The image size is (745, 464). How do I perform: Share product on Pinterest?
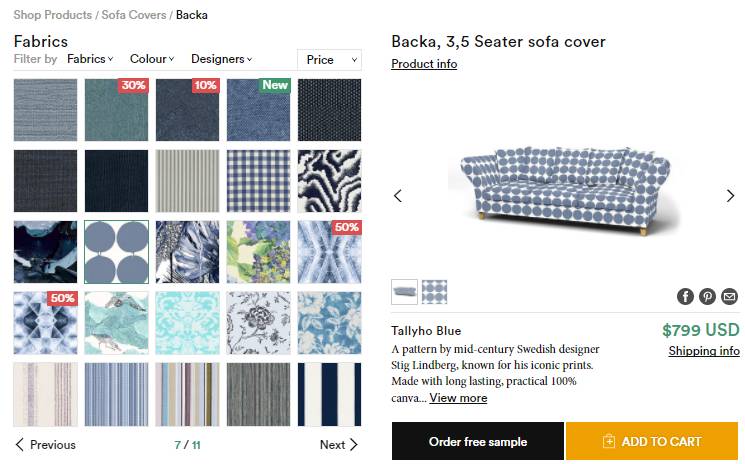(707, 296)
